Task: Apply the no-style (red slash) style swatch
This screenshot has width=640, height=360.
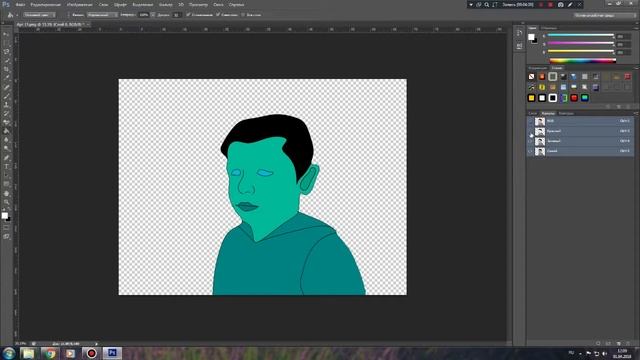Action: pos(531,77)
